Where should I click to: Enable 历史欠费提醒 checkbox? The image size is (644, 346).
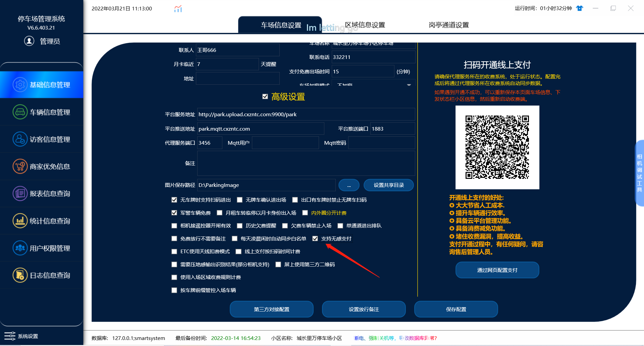tap(239, 226)
